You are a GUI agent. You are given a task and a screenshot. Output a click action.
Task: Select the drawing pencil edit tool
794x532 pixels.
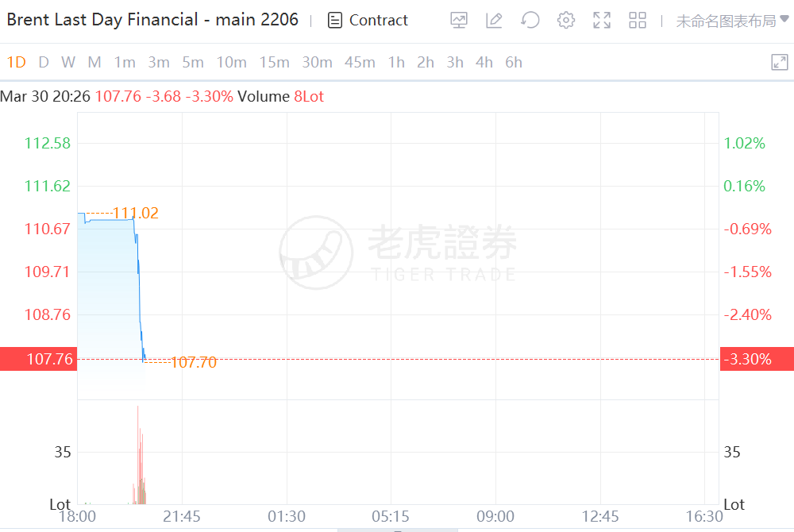(x=494, y=21)
